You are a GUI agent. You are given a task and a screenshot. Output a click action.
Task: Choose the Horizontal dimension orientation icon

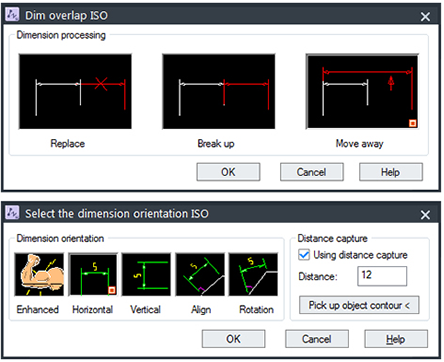click(93, 274)
